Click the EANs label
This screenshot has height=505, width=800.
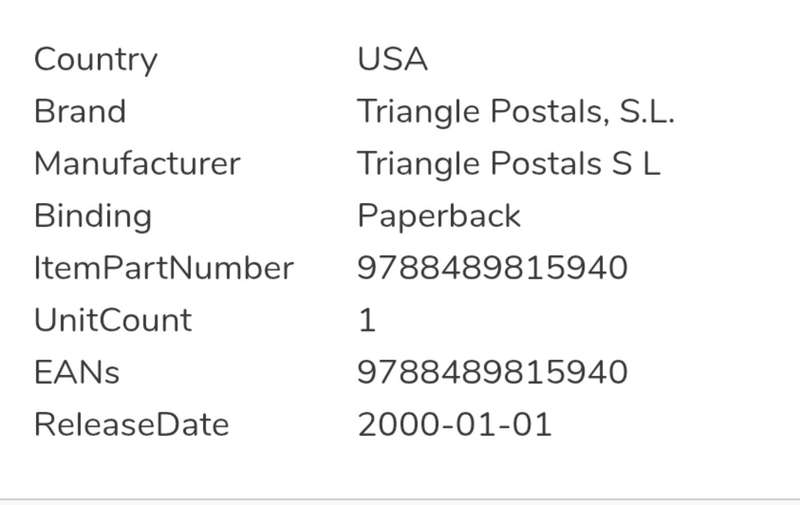(x=77, y=372)
